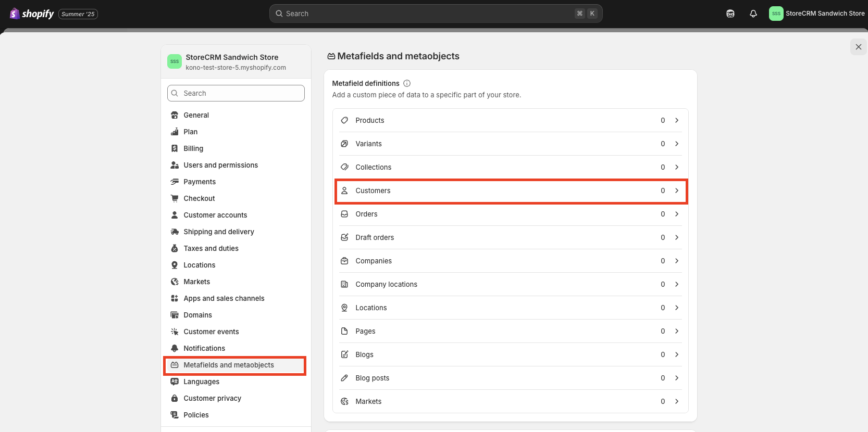Expand the Markets row chevron in definitions
Viewport: 868px width, 432px height.
(x=677, y=401)
